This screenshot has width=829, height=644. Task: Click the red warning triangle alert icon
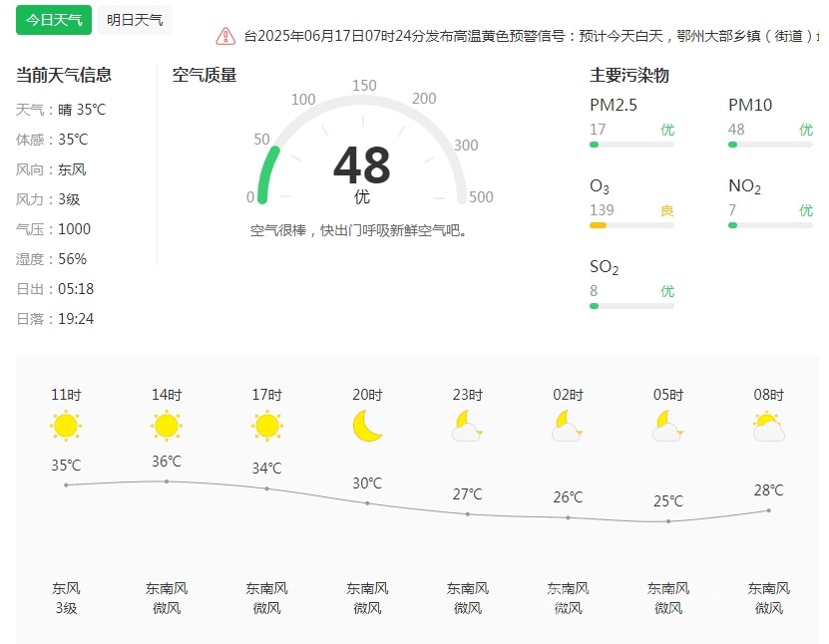pyautogui.click(x=225, y=36)
